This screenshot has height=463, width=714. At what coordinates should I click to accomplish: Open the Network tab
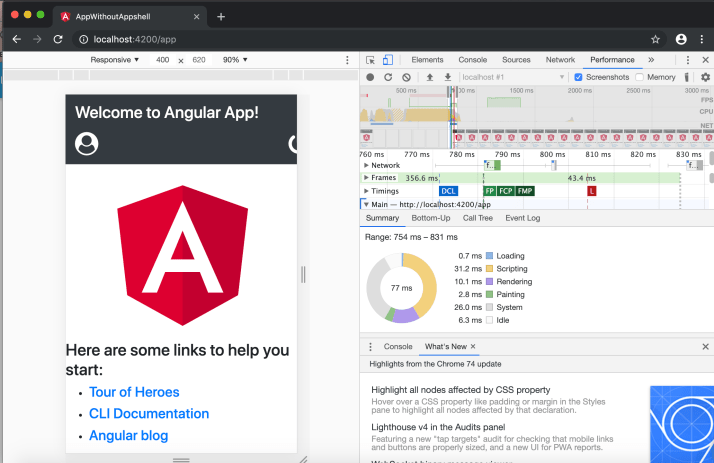click(560, 60)
